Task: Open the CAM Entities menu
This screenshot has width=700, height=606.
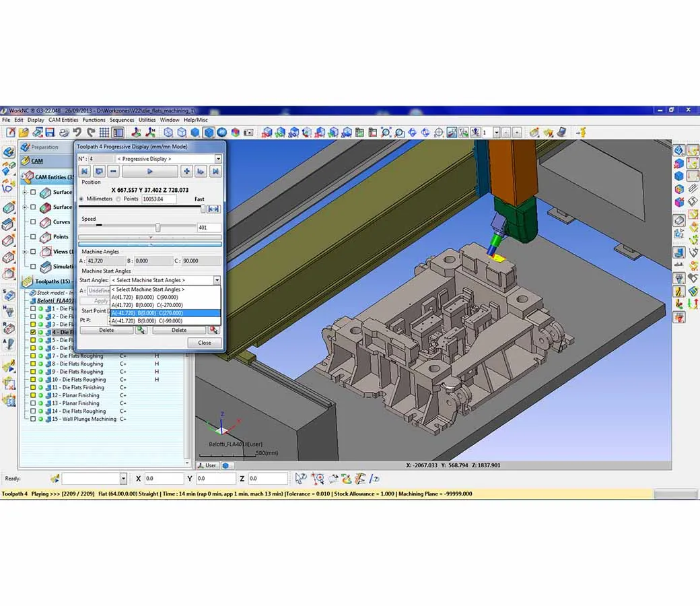Action: pyautogui.click(x=63, y=120)
